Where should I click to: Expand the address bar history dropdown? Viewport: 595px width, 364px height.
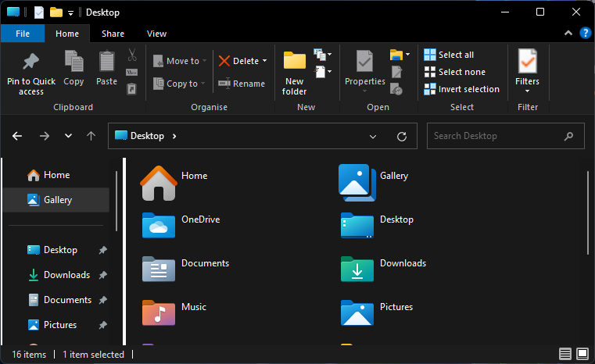tap(373, 136)
